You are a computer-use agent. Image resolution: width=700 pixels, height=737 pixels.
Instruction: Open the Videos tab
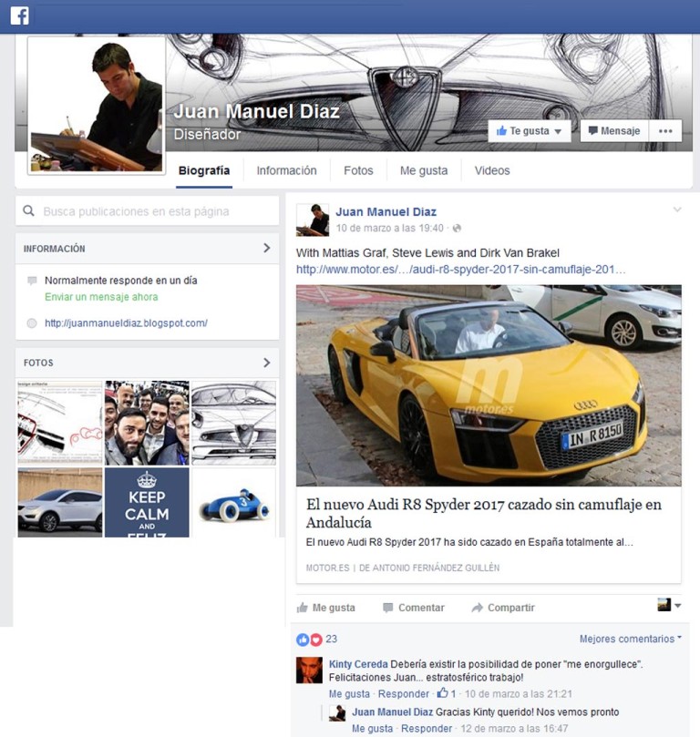point(492,170)
